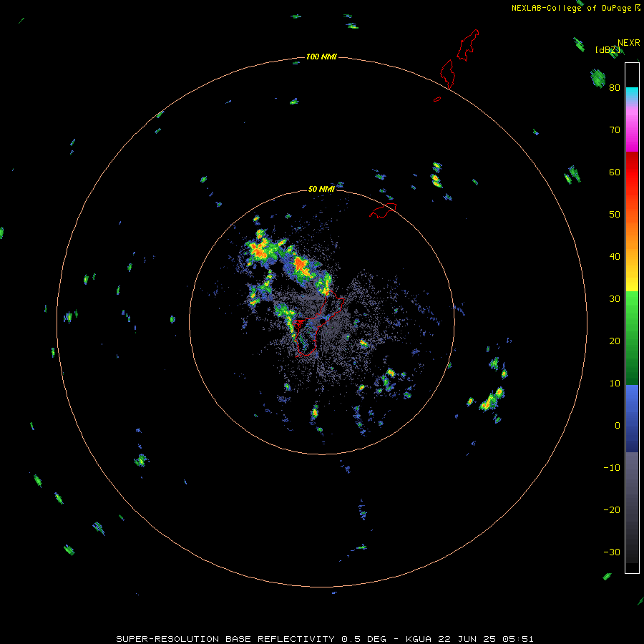The height and width of the screenshot is (644, 644).
Task: Click the 20 tick label on the dBZ scale
Action: coord(615,341)
